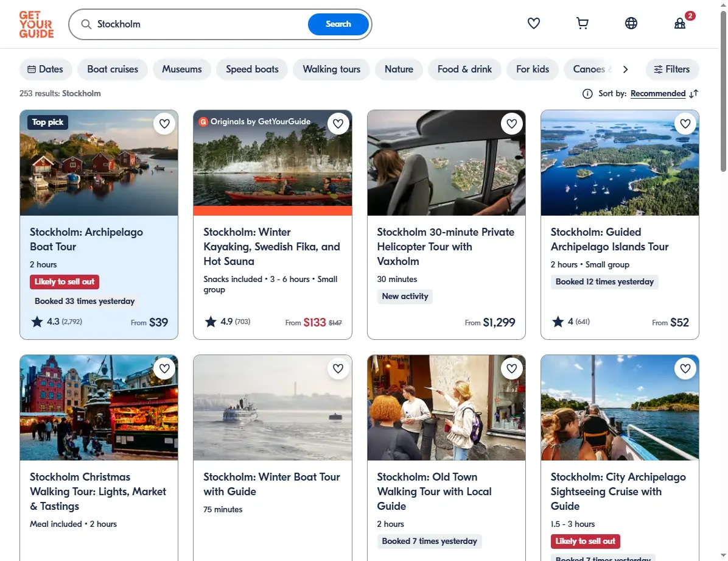This screenshot has width=728, height=561.
Task: Click the sightseeing cruise boat photo
Action: (620, 408)
